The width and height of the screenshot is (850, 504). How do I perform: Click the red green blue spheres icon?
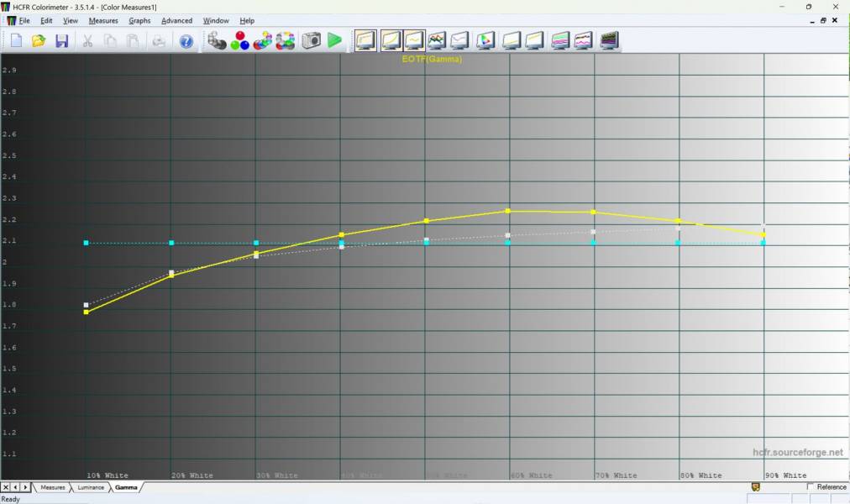click(x=240, y=40)
